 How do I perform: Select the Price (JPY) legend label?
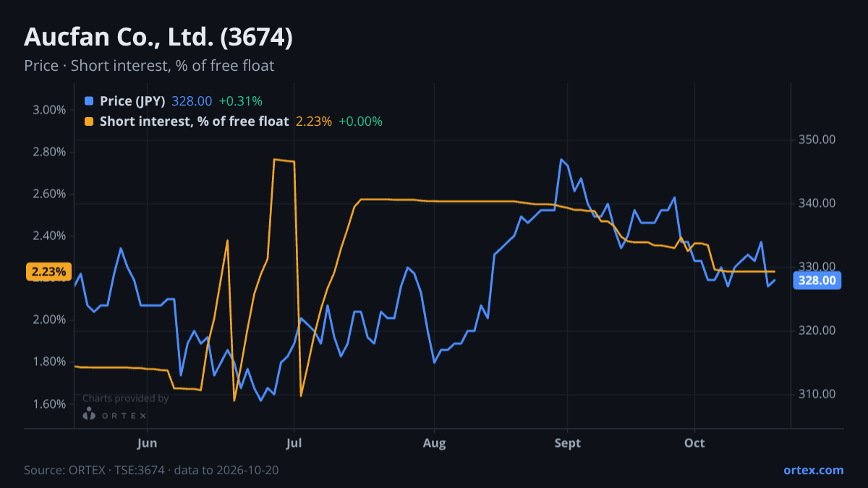[x=132, y=101]
